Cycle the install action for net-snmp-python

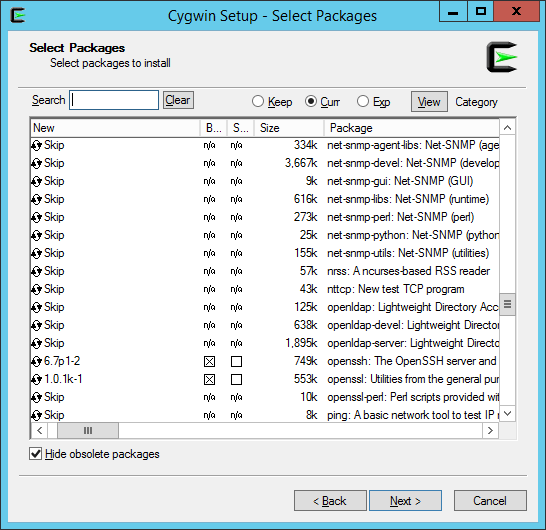click(x=37, y=235)
